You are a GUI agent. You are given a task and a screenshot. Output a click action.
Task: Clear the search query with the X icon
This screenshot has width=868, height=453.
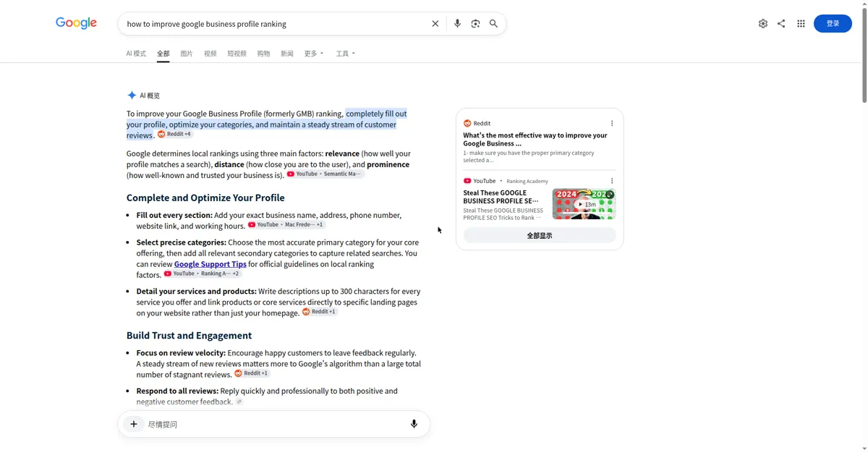coord(435,24)
